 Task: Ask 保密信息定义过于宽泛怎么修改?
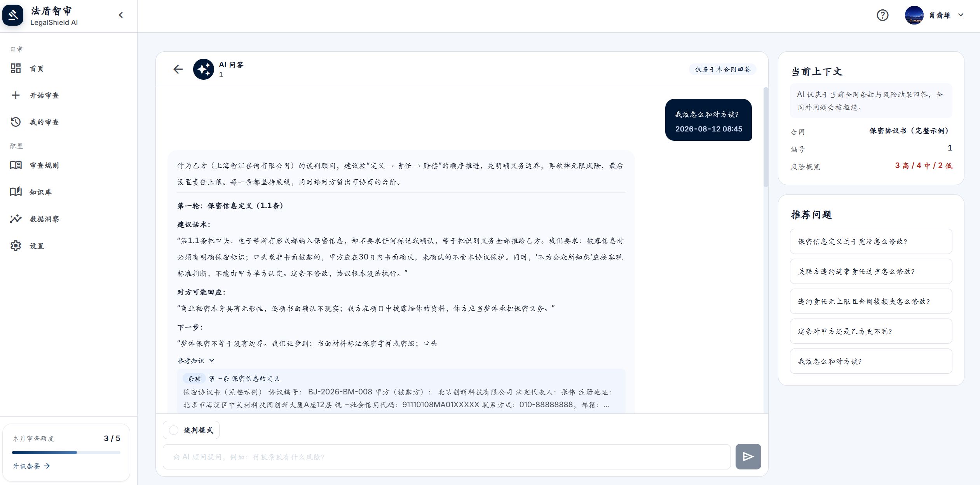point(871,242)
